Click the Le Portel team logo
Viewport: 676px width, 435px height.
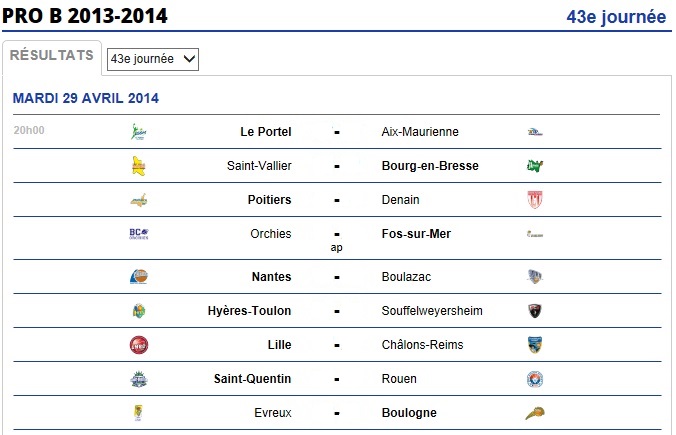(138, 131)
